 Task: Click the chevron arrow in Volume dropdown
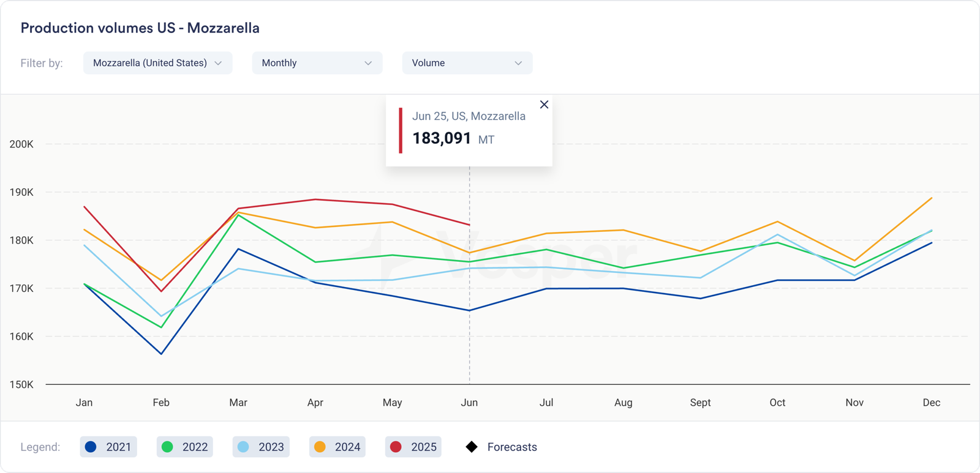coord(518,63)
